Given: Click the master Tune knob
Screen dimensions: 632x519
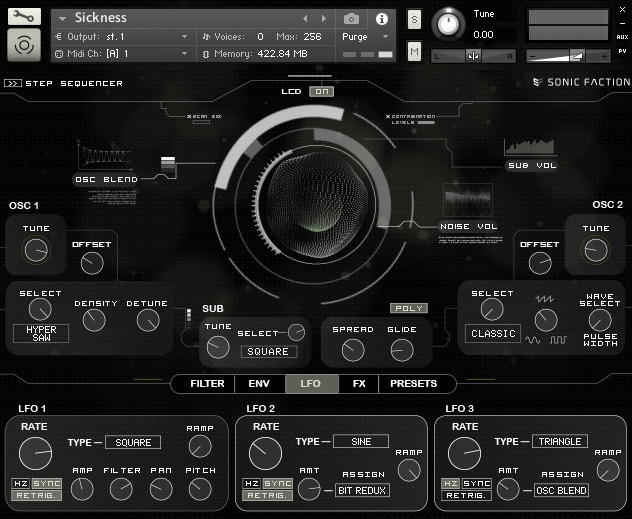Looking at the screenshot, I should pos(448,25).
